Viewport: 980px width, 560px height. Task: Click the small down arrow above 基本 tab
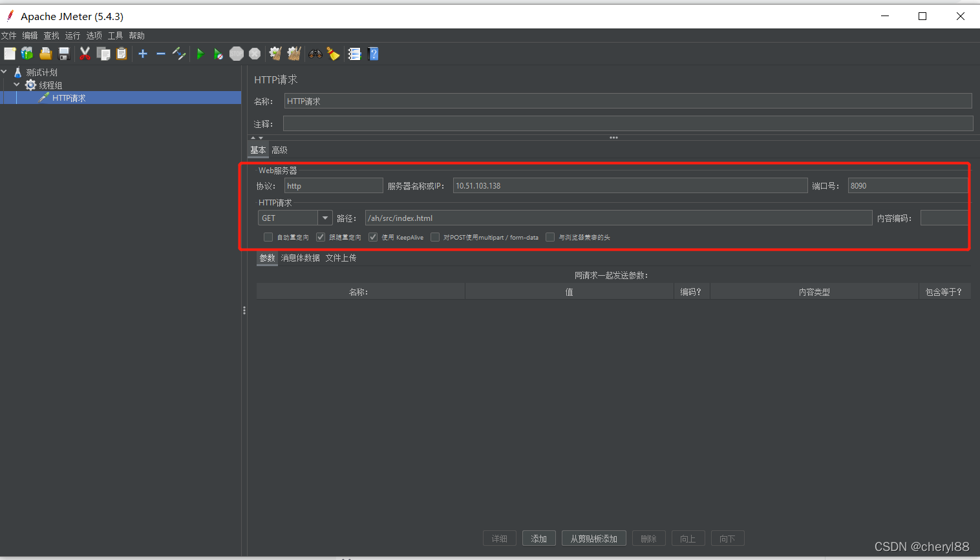point(261,138)
